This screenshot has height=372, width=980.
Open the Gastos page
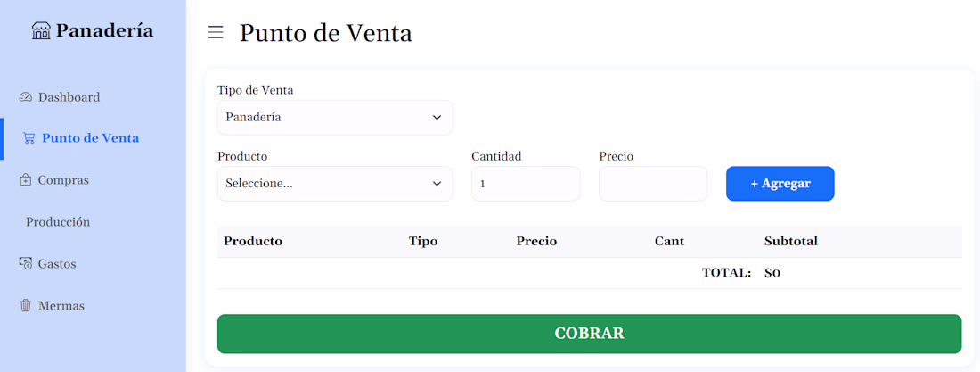click(57, 264)
